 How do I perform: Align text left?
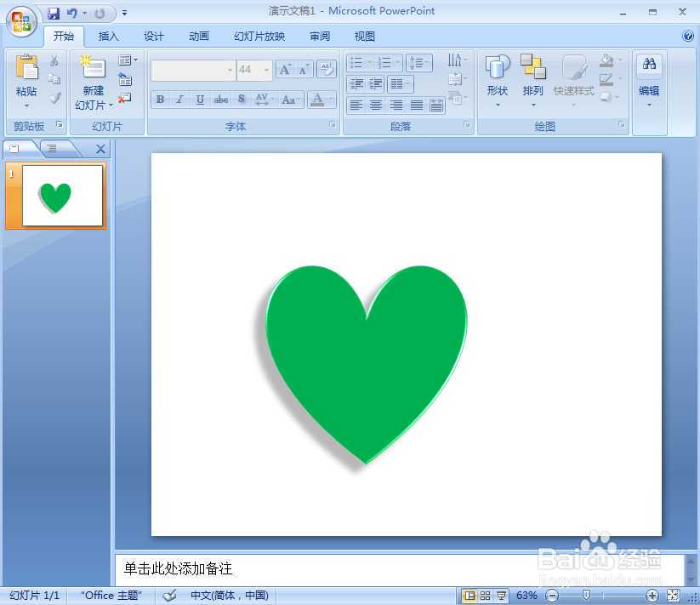[x=356, y=106]
